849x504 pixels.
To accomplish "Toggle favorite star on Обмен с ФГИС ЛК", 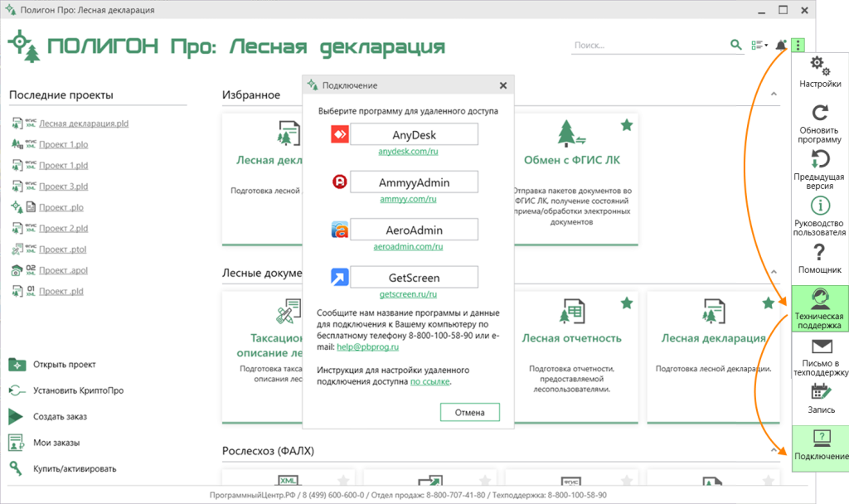I will [627, 125].
